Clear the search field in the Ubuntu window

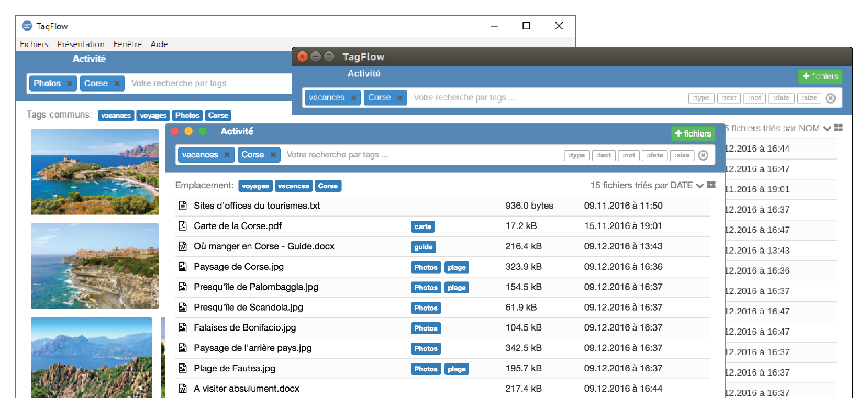[830, 98]
